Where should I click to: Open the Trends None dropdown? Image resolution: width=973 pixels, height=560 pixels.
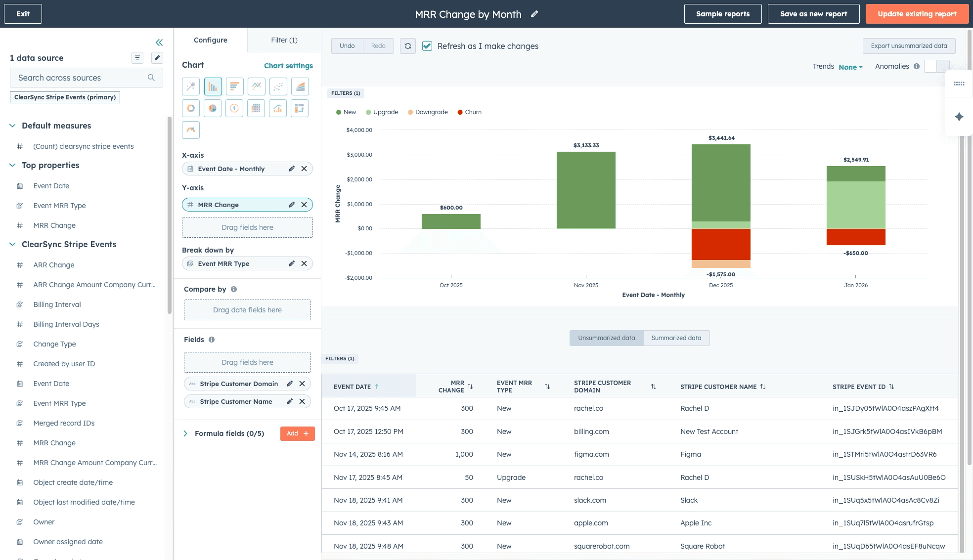pos(850,67)
